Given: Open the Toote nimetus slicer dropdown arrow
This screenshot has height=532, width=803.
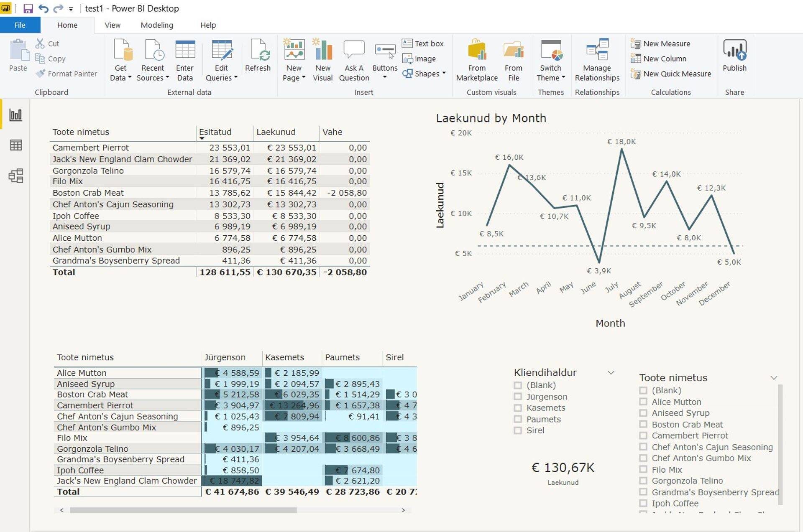Looking at the screenshot, I should click(774, 378).
